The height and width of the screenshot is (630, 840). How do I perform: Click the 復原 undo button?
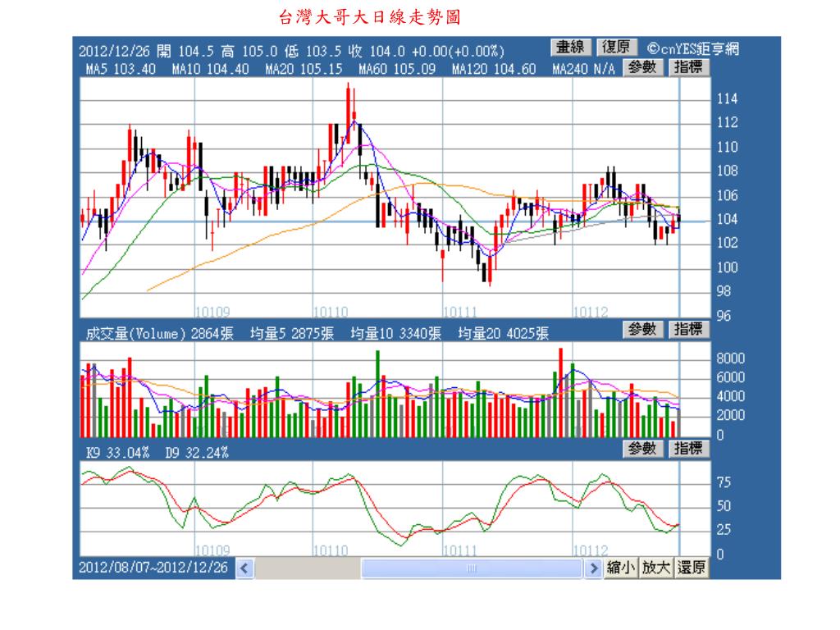tap(616, 48)
